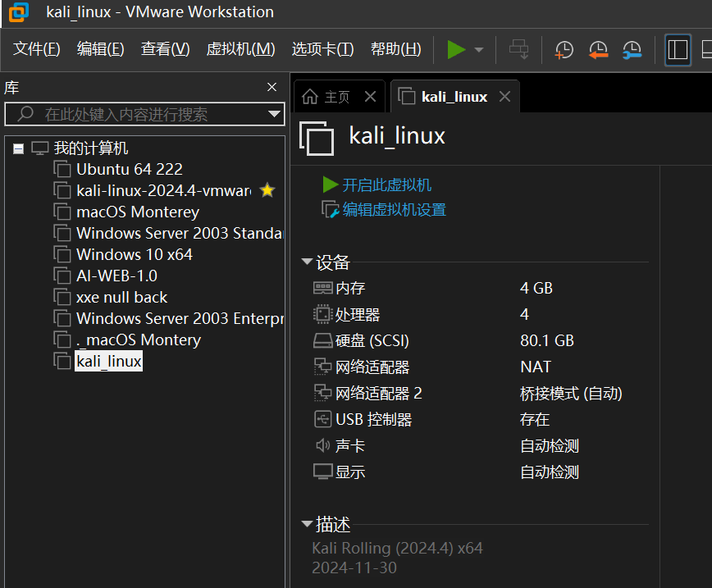Click the display monitor icon
712x588 pixels.
click(323, 472)
